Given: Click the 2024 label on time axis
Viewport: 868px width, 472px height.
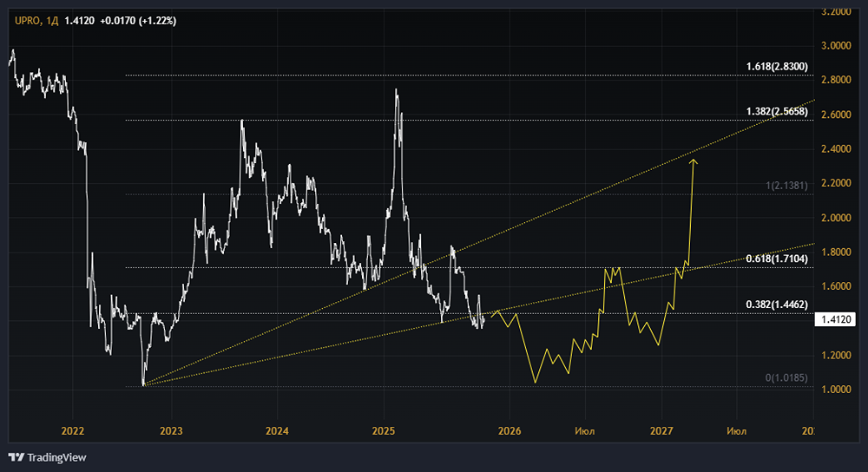Looking at the screenshot, I should click(x=277, y=431).
